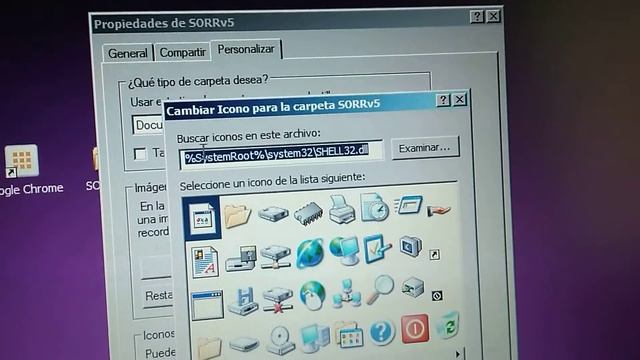Viewport: 640px width, 360px height.
Task: Click the Resta... button in Propiedades window
Action: 158,296
